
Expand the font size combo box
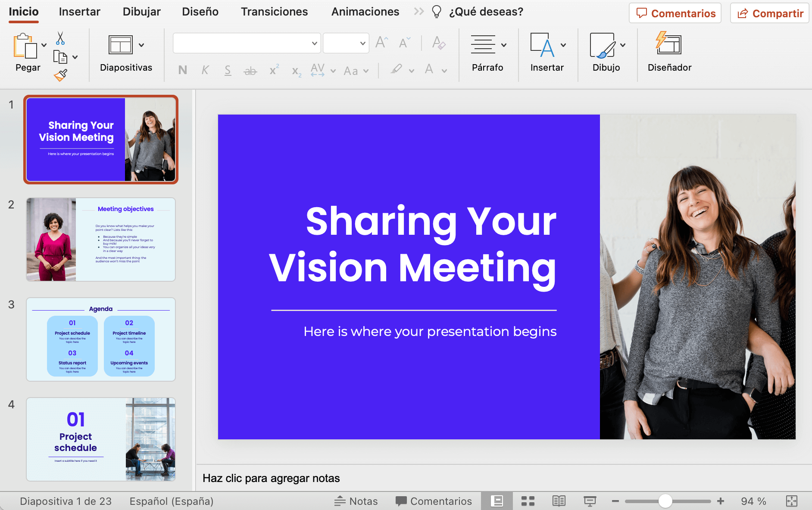(x=362, y=43)
